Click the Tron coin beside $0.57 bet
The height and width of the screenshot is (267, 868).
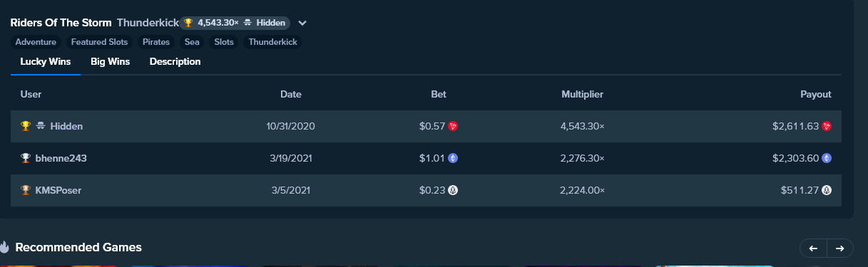(x=452, y=126)
